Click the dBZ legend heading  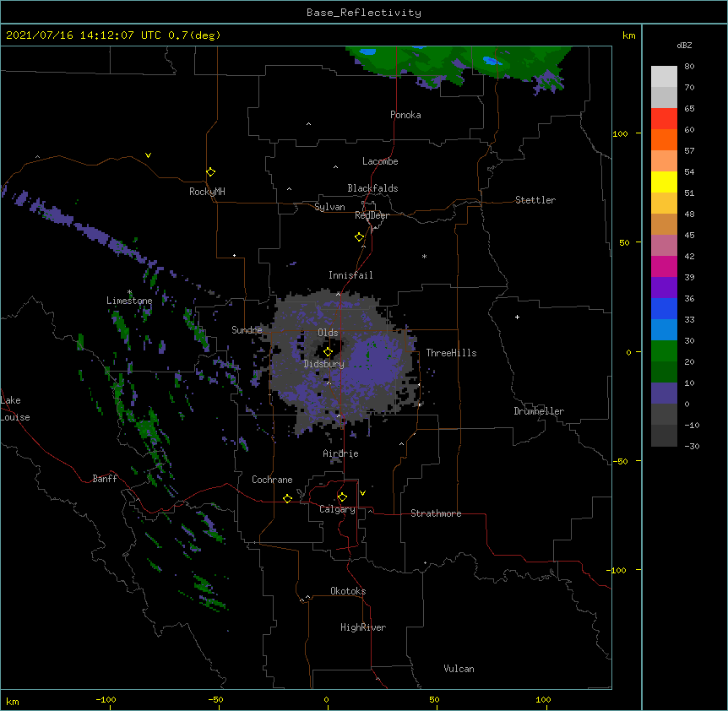click(x=684, y=45)
